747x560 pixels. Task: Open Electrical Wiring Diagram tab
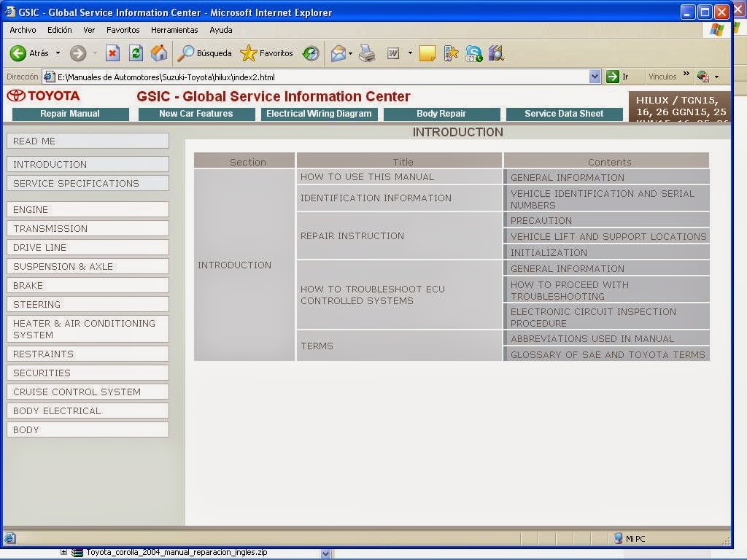coord(320,114)
